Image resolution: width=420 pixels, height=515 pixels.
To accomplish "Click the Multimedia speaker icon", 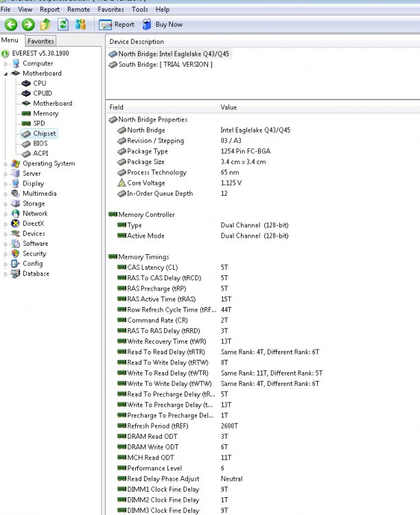I will tap(15, 194).
